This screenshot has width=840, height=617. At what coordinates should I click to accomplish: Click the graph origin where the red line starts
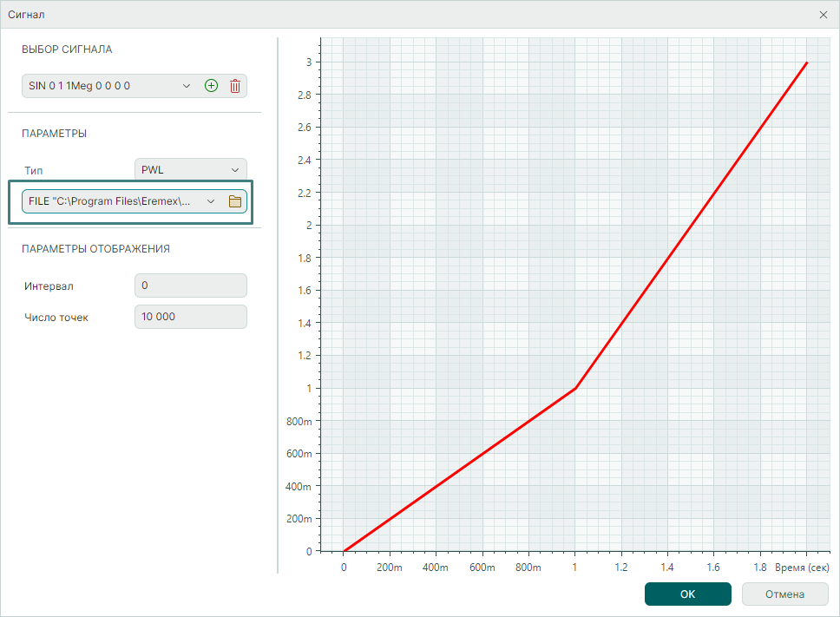pyautogui.click(x=345, y=551)
